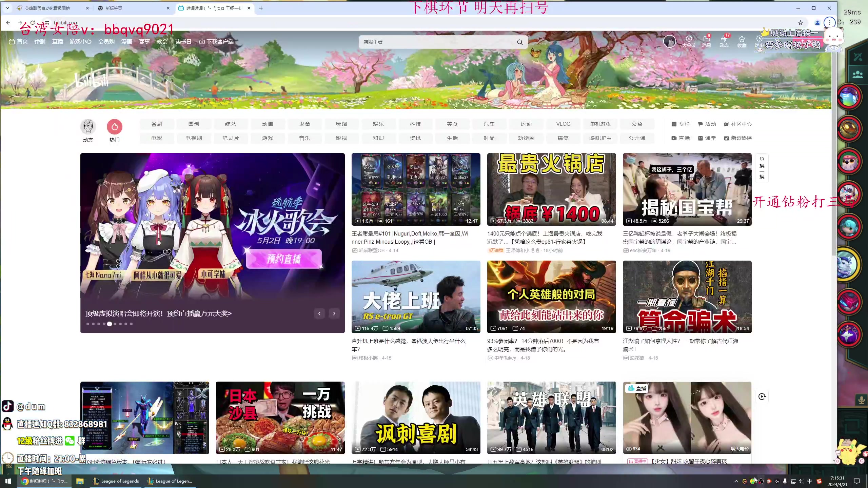Select the fifth carousel dot indicator

coord(110,324)
